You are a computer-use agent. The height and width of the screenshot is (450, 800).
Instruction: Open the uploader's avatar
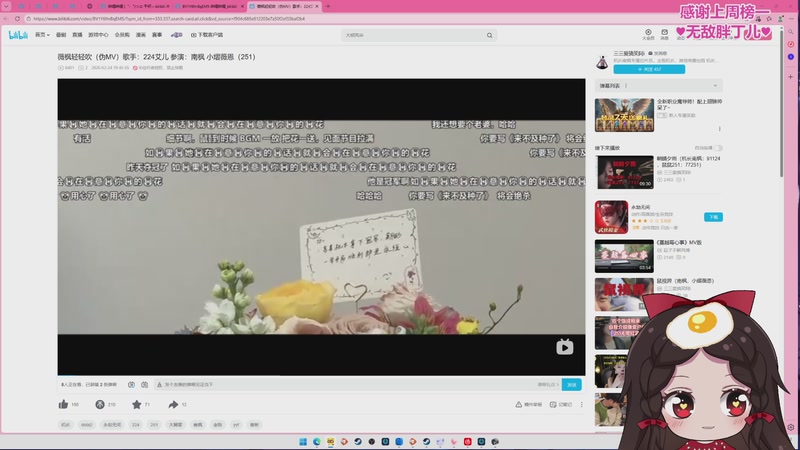tap(602, 62)
